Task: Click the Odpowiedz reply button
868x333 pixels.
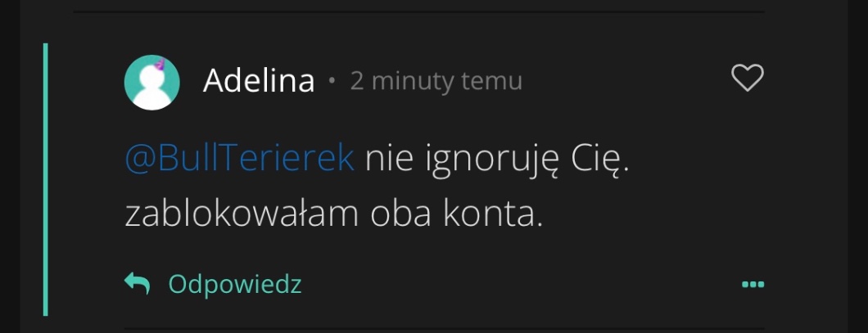Action: pos(235,285)
